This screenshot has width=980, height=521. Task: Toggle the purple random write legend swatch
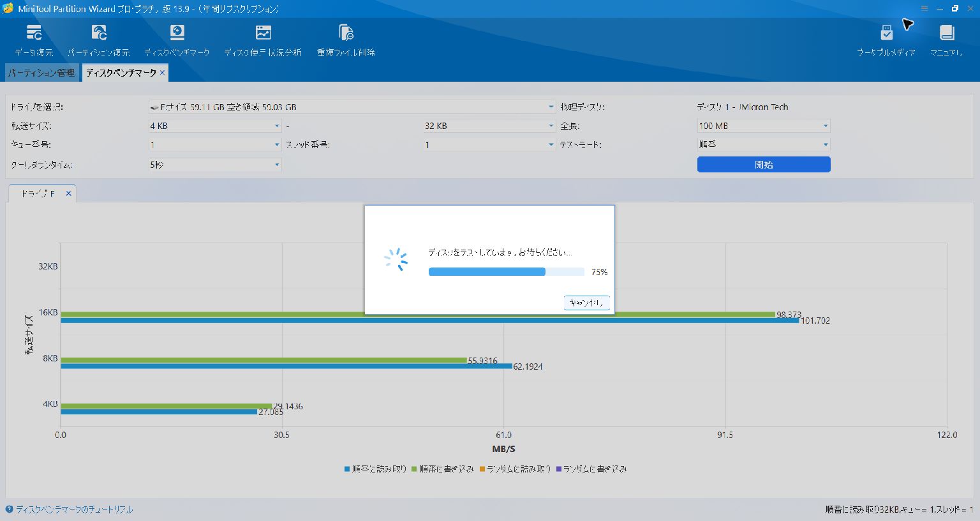pyautogui.click(x=558, y=469)
